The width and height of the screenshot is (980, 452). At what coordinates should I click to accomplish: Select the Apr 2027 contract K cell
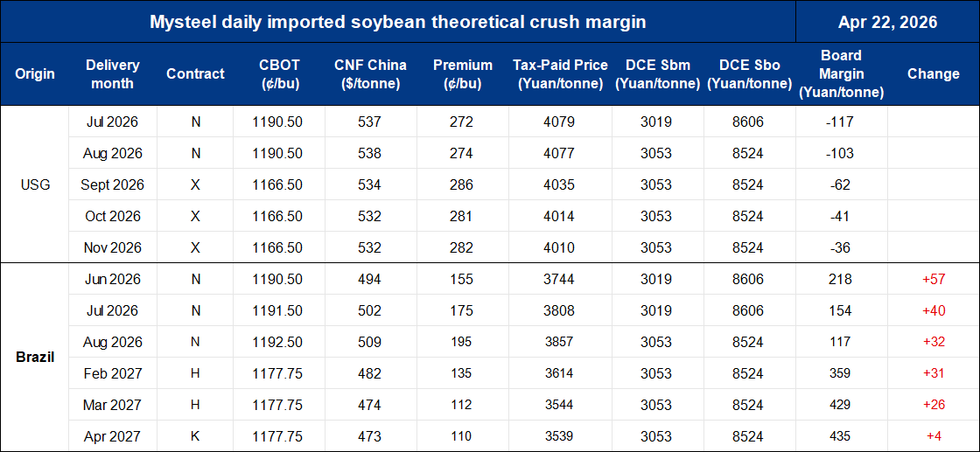tap(195, 436)
